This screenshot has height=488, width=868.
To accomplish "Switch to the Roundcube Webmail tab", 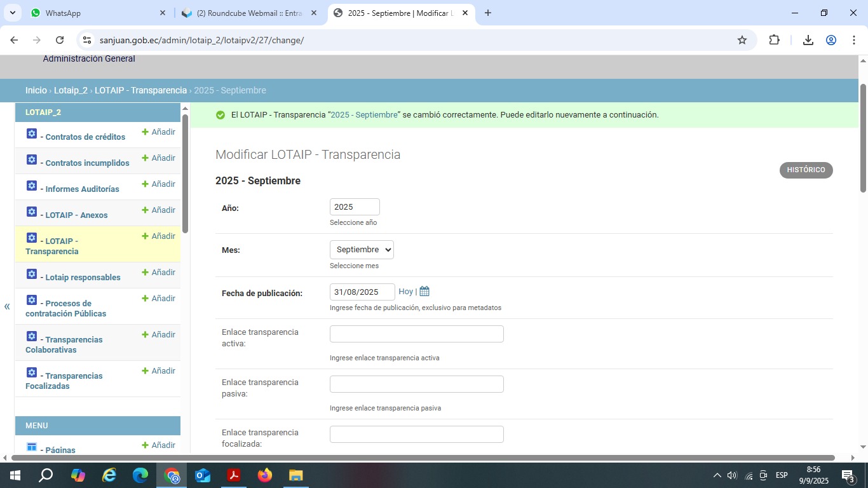I will (x=248, y=13).
